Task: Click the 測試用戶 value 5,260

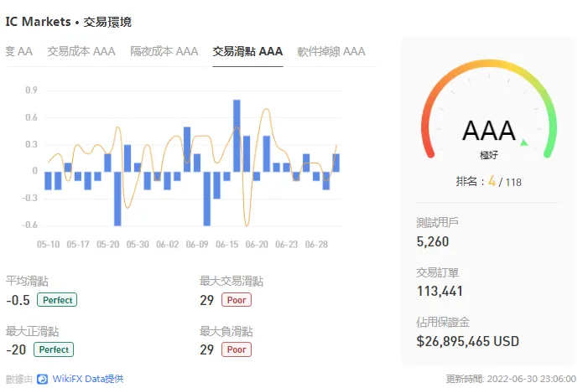Action: click(433, 241)
